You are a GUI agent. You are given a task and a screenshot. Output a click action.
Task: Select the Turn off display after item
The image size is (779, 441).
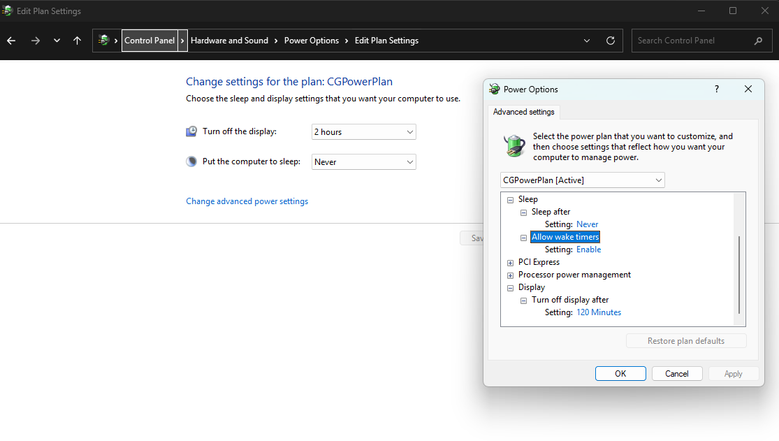[570, 300]
